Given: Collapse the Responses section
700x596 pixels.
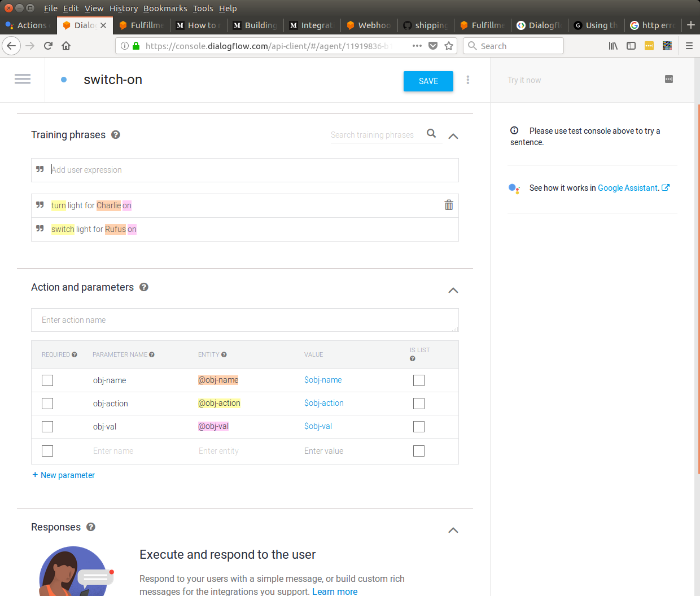Looking at the screenshot, I should click(x=453, y=530).
